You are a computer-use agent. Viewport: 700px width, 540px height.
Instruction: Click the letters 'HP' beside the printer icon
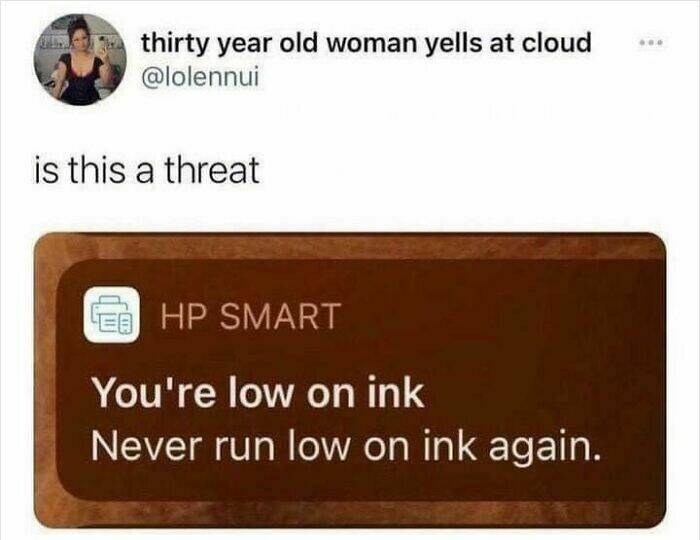click(185, 316)
